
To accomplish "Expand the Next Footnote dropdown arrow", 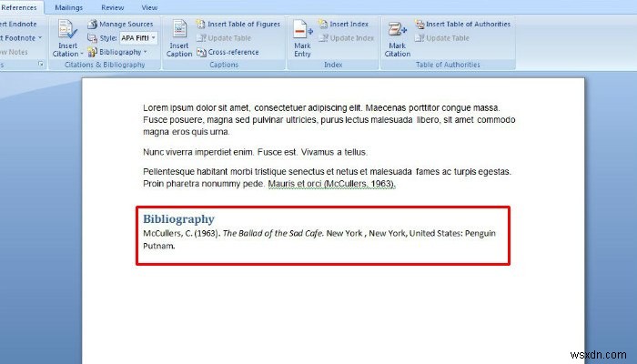I will coord(40,38).
